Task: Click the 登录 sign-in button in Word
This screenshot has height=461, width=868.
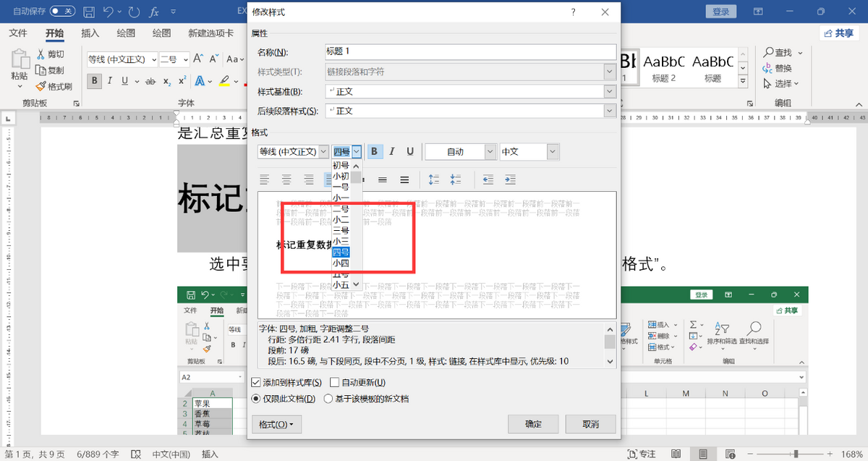Action: (721, 12)
